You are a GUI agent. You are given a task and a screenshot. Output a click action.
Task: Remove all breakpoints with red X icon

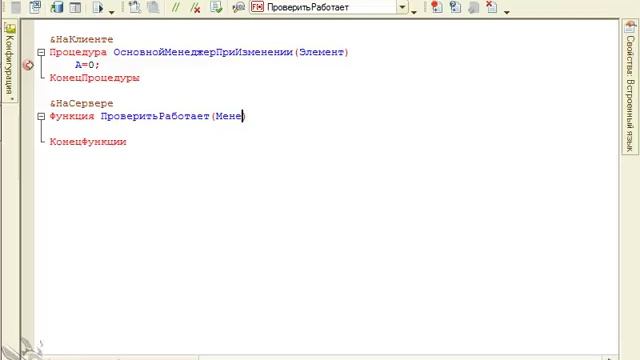click(x=491, y=7)
